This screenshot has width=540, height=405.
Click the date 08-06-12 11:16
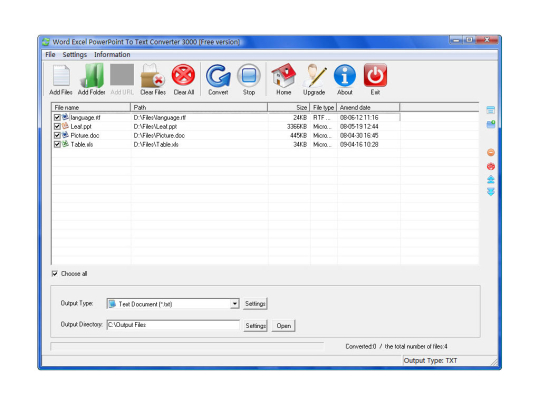click(359, 118)
